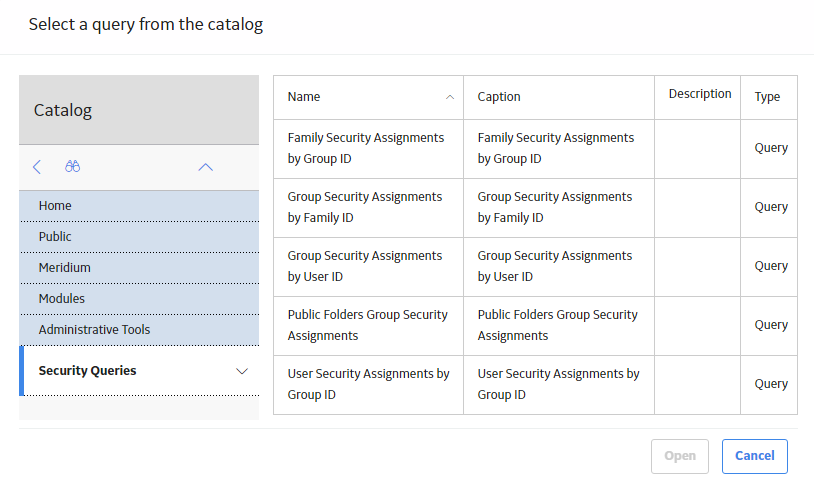Click the Cancel button
The width and height of the screenshot is (814, 479).
tap(755, 456)
